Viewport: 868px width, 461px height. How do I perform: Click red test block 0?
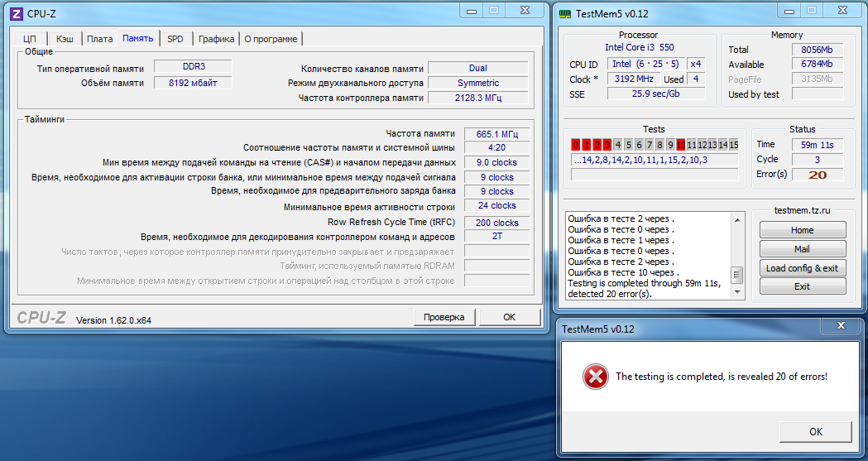pyautogui.click(x=576, y=145)
